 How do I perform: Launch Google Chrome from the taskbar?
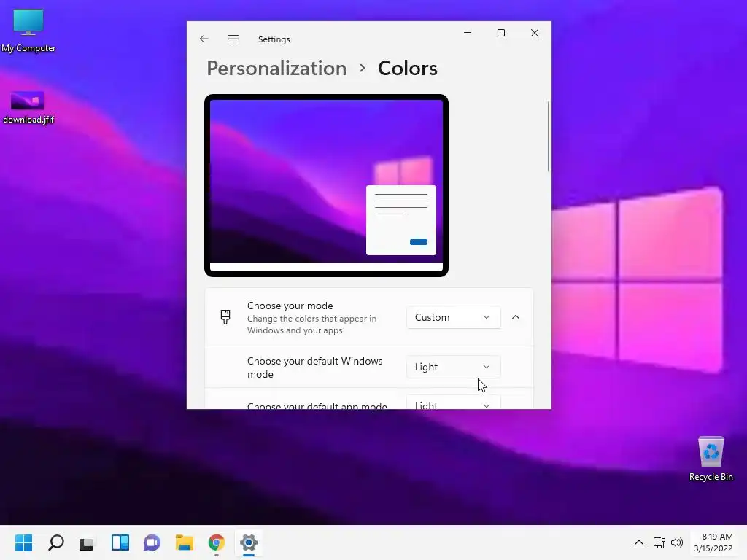(x=216, y=542)
